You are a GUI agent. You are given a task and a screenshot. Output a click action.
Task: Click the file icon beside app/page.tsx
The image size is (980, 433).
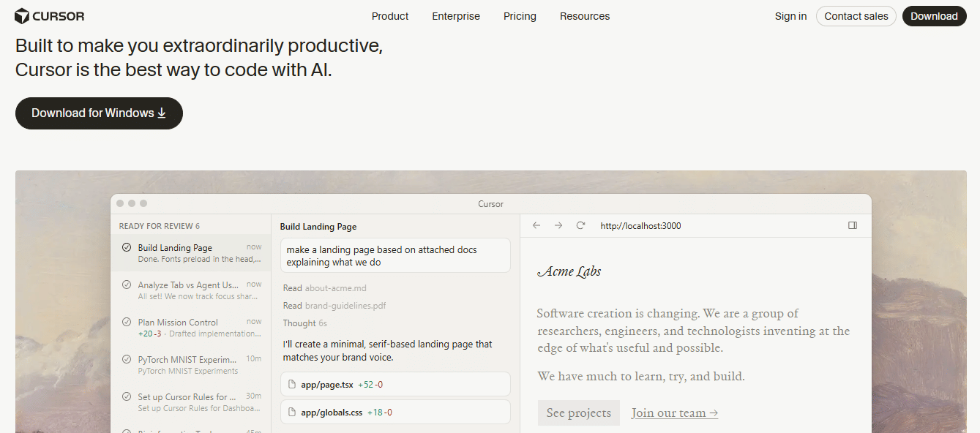coord(292,385)
